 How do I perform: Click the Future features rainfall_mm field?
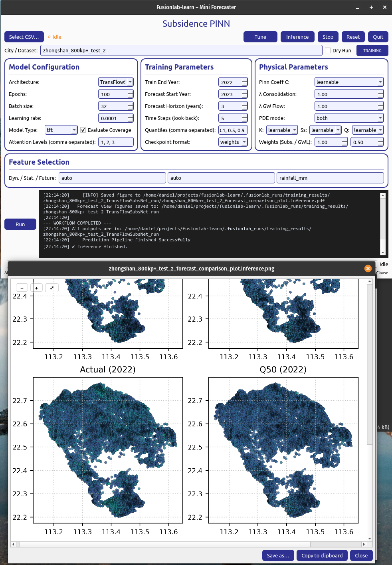click(330, 178)
